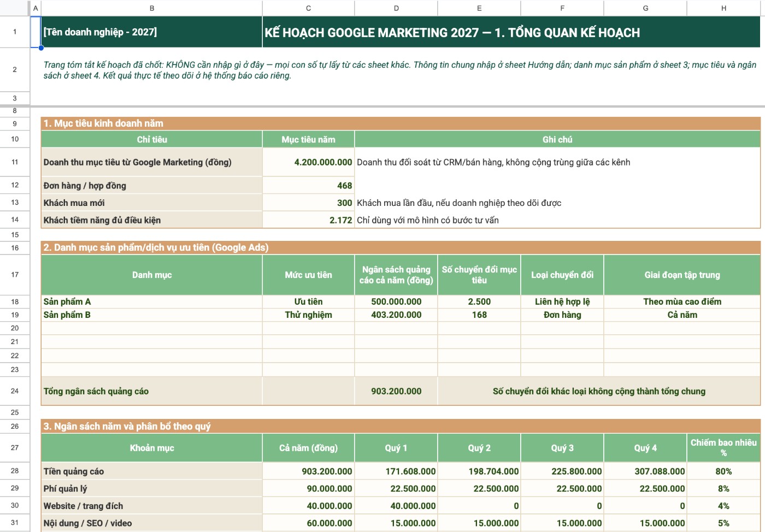Click the 'Chiếm bao nhiêu %' heading

(x=723, y=448)
